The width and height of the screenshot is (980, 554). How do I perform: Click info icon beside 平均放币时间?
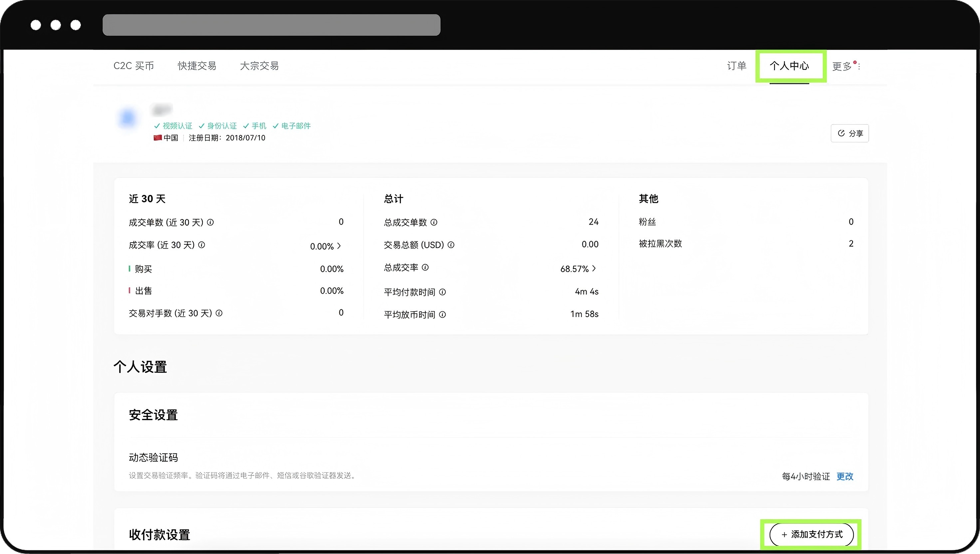coord(442,315)
